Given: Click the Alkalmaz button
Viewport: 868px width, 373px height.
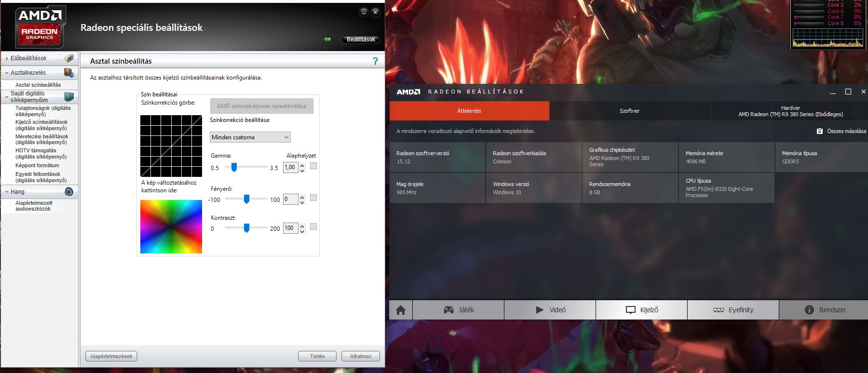Looking at the screenshot, I should pos(361,356).
